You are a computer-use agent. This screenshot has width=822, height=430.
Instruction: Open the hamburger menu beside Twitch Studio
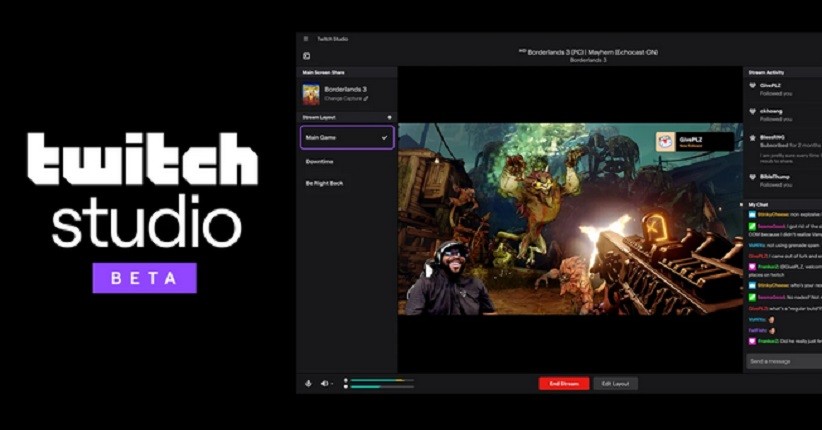click(306, 39)
